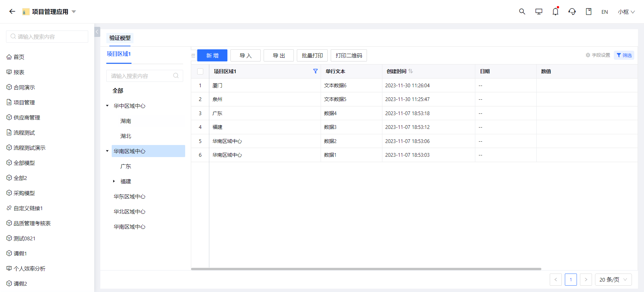Click the 泉州 cell
Image resolution: width=644 pixels, height=292 pixels.
click(265, 99)
